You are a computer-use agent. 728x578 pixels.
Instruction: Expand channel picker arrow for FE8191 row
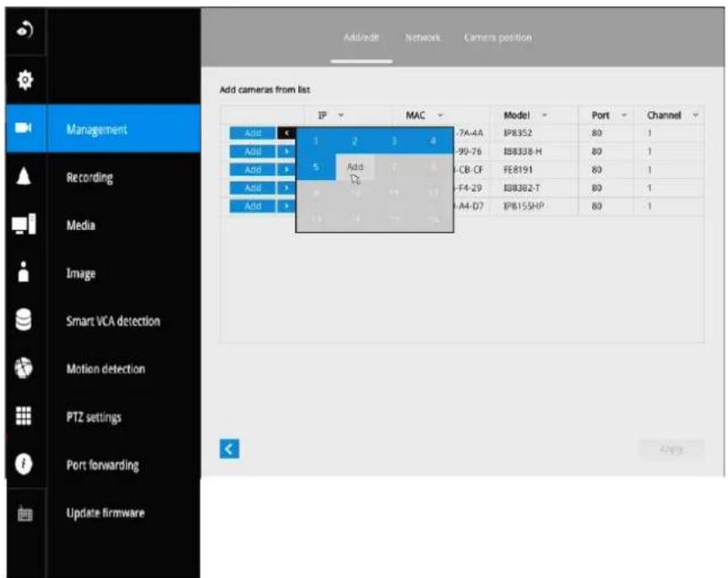(286, 170)
